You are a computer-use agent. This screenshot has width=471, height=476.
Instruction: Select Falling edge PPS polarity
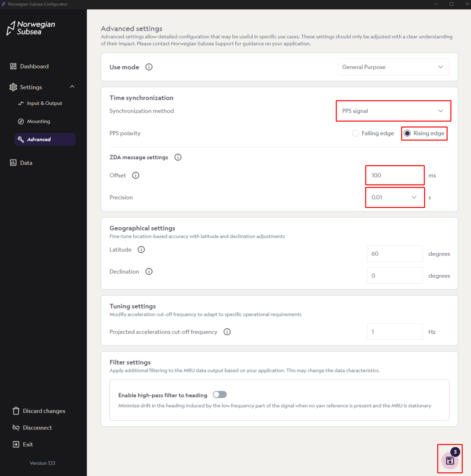pyautogui.click(x=355, y=133)
